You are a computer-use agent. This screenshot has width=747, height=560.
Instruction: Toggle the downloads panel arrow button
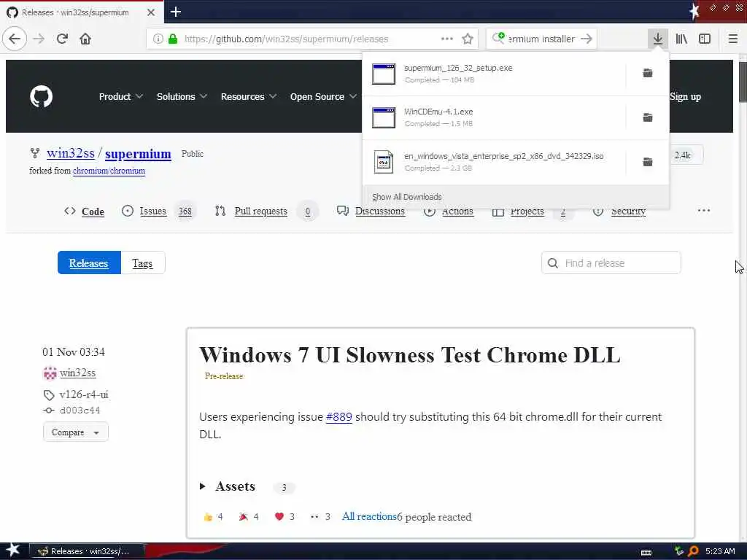[657, 39]
